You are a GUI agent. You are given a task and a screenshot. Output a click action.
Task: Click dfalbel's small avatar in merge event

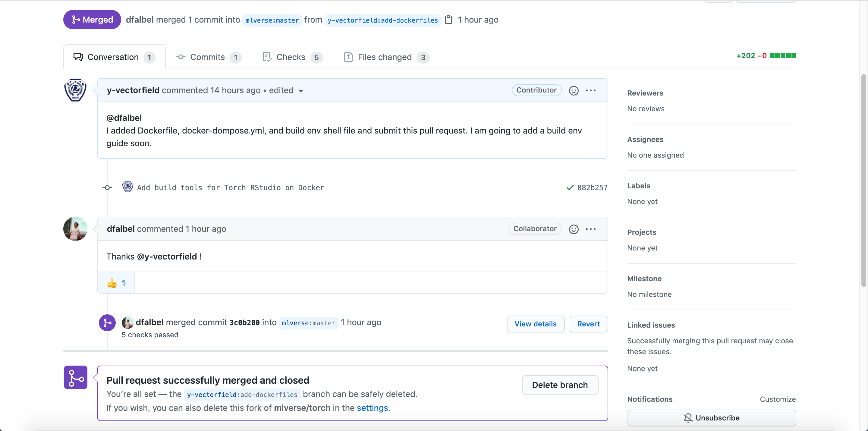[127, 322]
